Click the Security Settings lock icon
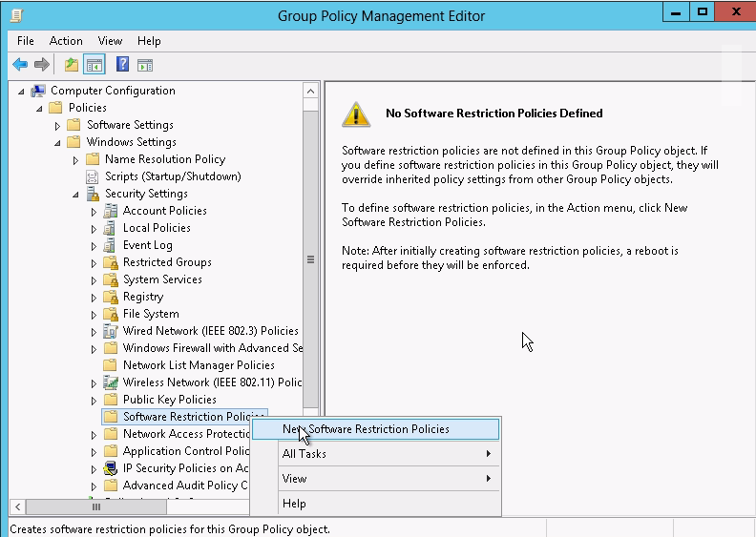 (x=93, y=194)
